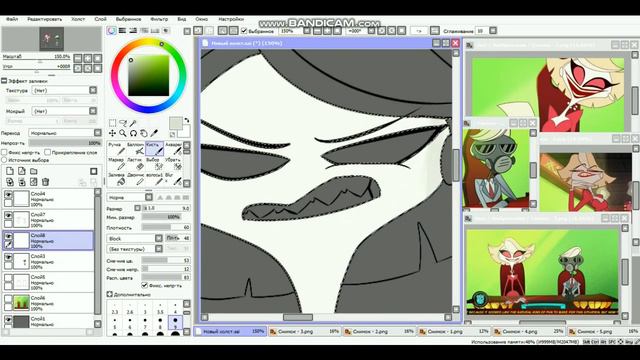This screenshot has width=640, height=360.
Task: Select the eyedropper tool
Action: 154,133
